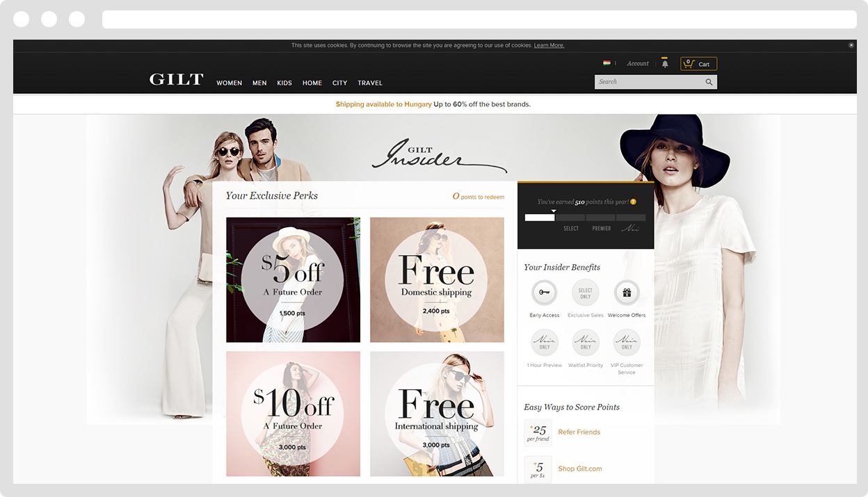868x497 pixels.
Task: Select the $10 off Future Order perk
Action: pos(293,414)
